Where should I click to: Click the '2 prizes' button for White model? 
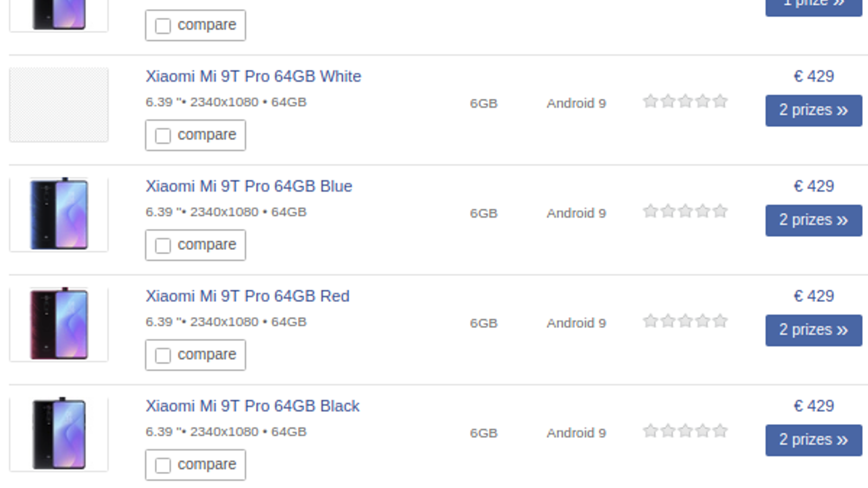tap(813, 111)
